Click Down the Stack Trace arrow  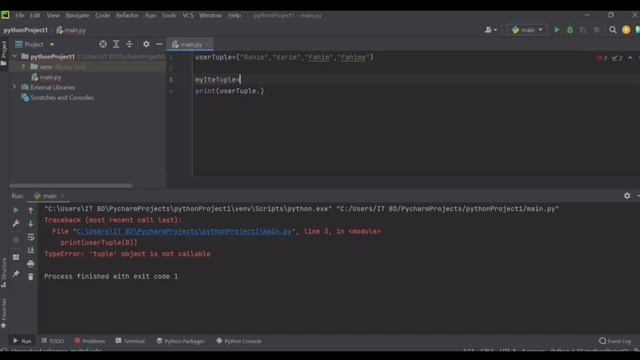point(31,224)
